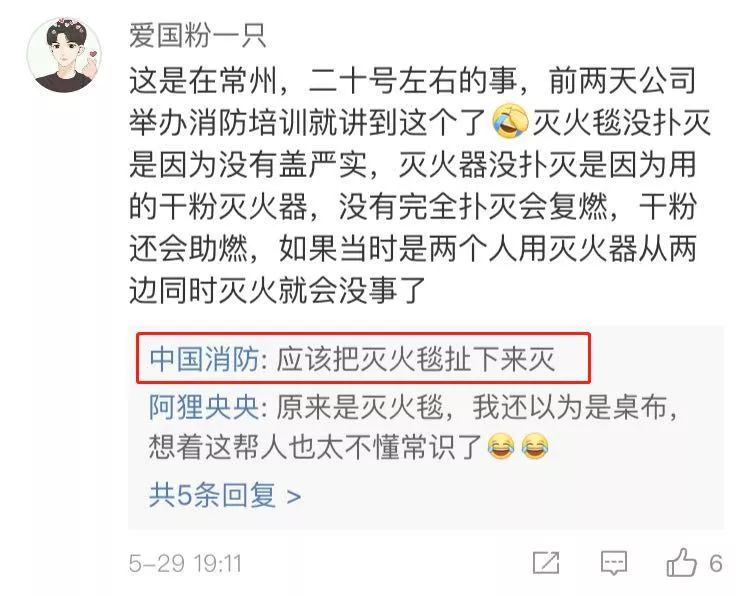Screen dimensions: 750x596
Task: Like the comment with the thumbs-up icon
Action: coord(681,562)
